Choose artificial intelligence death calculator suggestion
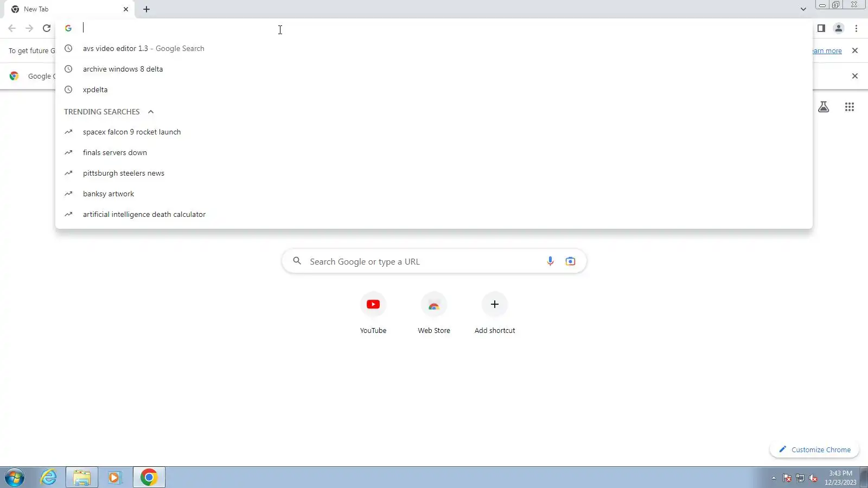 pos(434,214)
